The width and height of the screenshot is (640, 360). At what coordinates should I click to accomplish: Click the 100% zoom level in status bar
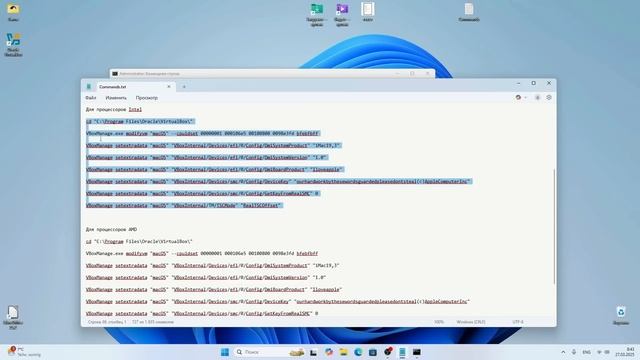coord(439,322)
